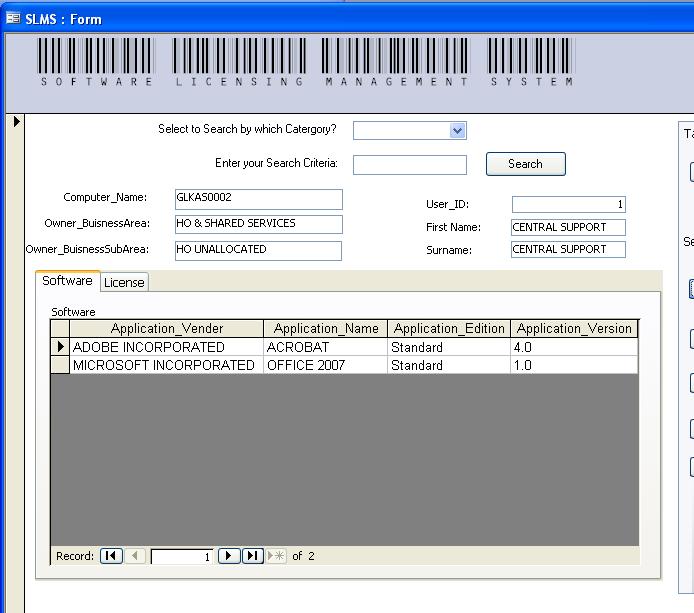Open the search category dropdown arrow
This screenshot has height=613, width=694.
(x=458, y=131)
